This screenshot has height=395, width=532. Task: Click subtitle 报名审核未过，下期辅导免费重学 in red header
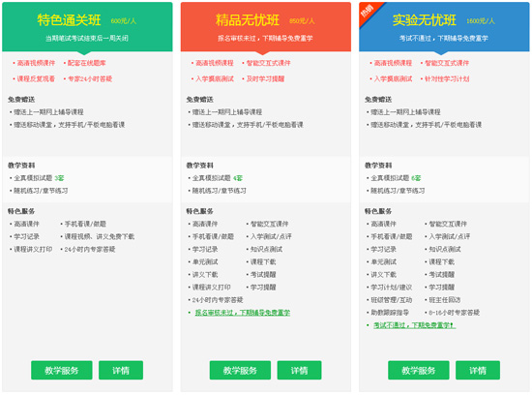[x=265, y=38]
